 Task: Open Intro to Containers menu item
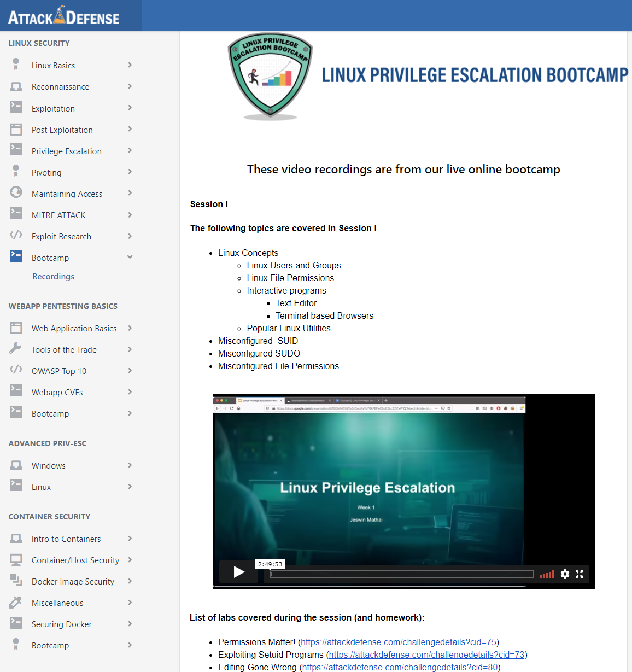tap(66, 539)
